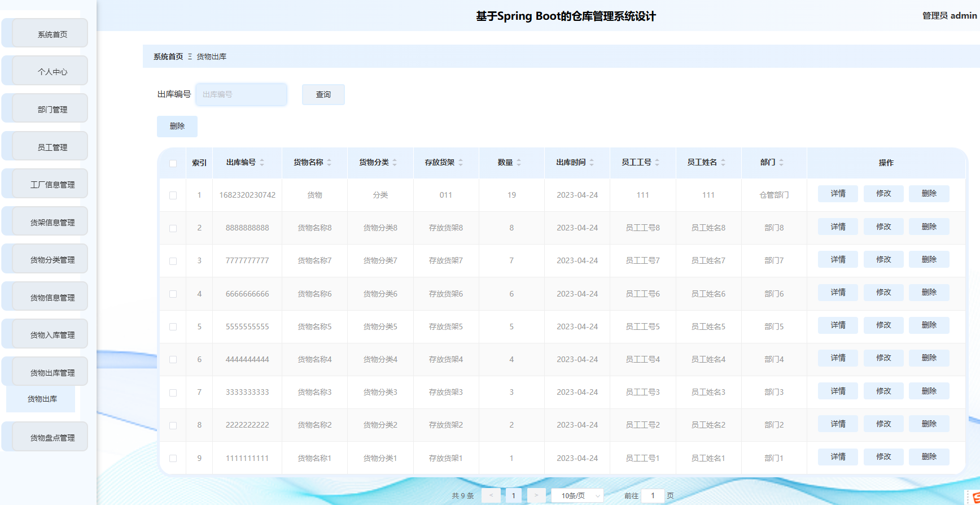Click sort arrows beside 货物名称 header
Viewport: 980px width, 505px height.
tap(329, 163)
